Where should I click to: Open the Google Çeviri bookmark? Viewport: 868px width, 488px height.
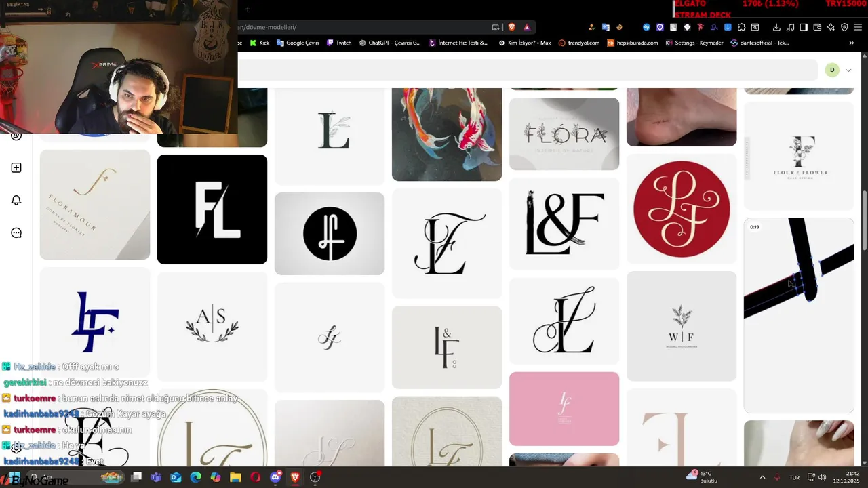[297, 43]
